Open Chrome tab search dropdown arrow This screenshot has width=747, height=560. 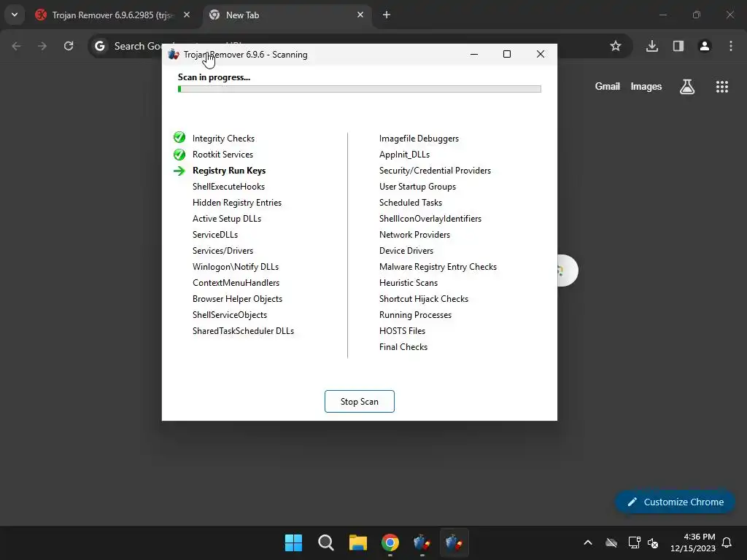click(x=15, y=15)
